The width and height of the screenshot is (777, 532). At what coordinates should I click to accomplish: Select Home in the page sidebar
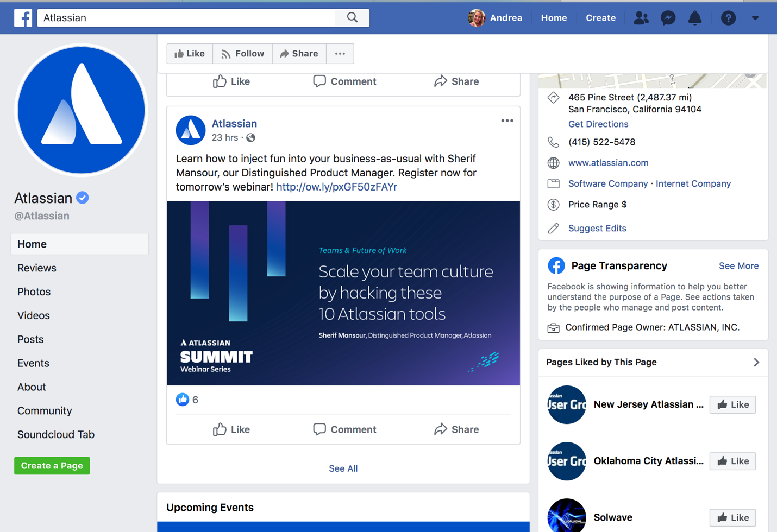pos(79,244)
